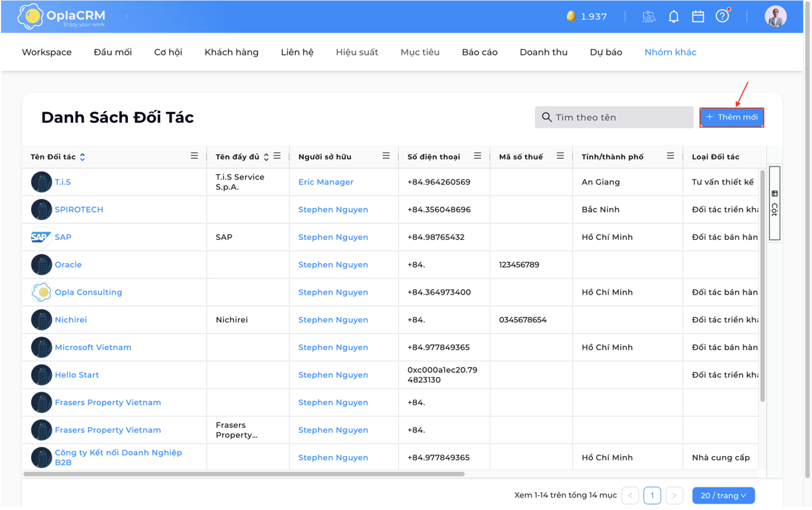This screenshot has height=510, width=812.
Task: Click the horizontal table scrollbar
Action: coord(244,474)
